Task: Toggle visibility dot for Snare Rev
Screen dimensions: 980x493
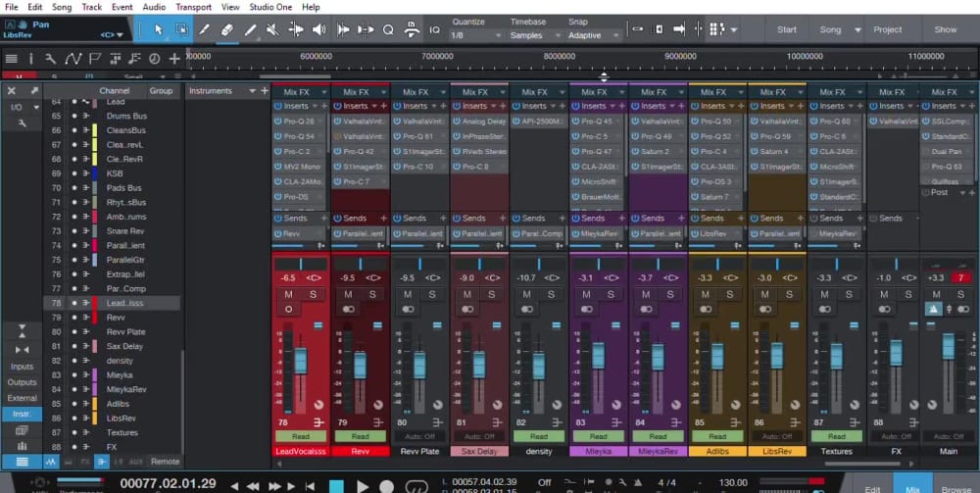Action: coord(74,231)
